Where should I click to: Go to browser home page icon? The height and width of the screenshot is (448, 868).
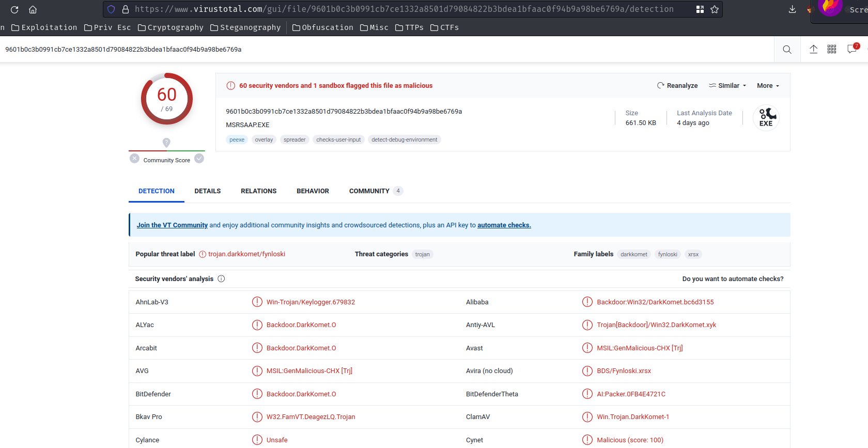click(x=33, y=9)
